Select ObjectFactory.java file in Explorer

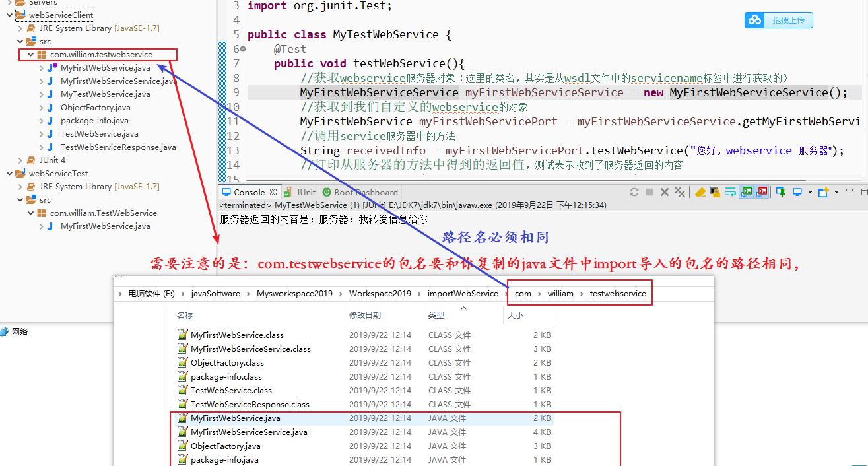(226, 446)
